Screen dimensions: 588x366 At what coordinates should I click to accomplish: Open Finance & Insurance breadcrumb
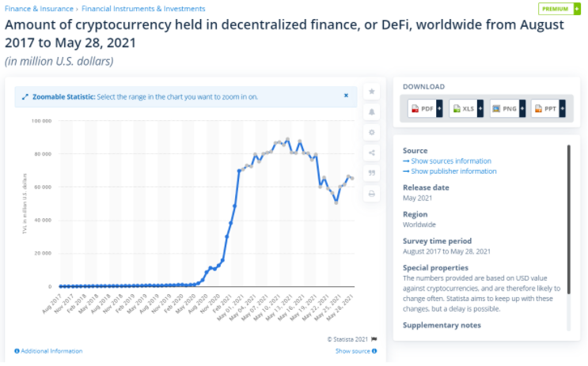[x=39, y=9]
